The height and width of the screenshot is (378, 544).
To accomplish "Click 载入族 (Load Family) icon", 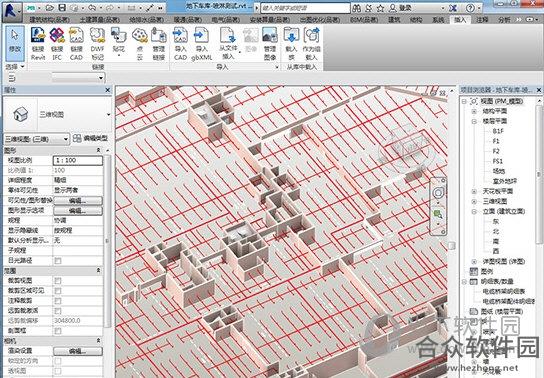I will point(291,44).
